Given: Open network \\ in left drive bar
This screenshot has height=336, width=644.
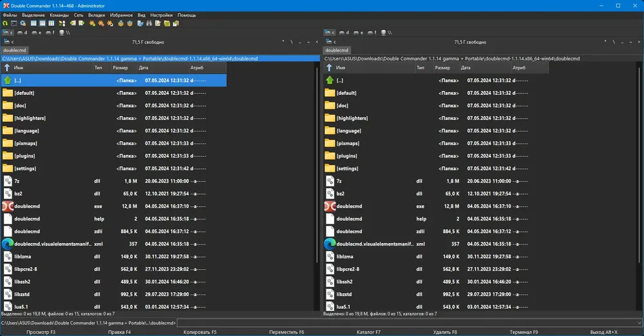Looking at the screenshot, I should [65, 32].
